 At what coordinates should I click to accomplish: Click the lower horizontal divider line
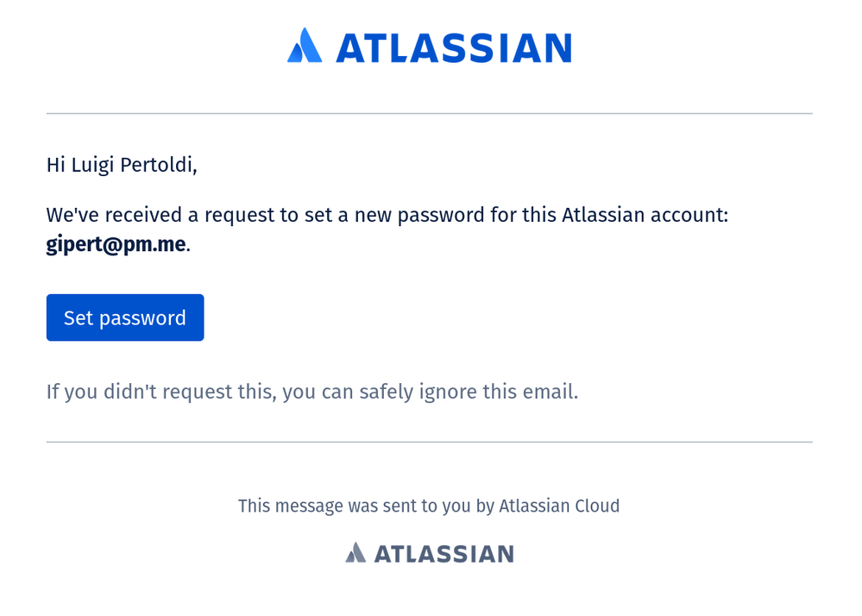pos(430,442)
